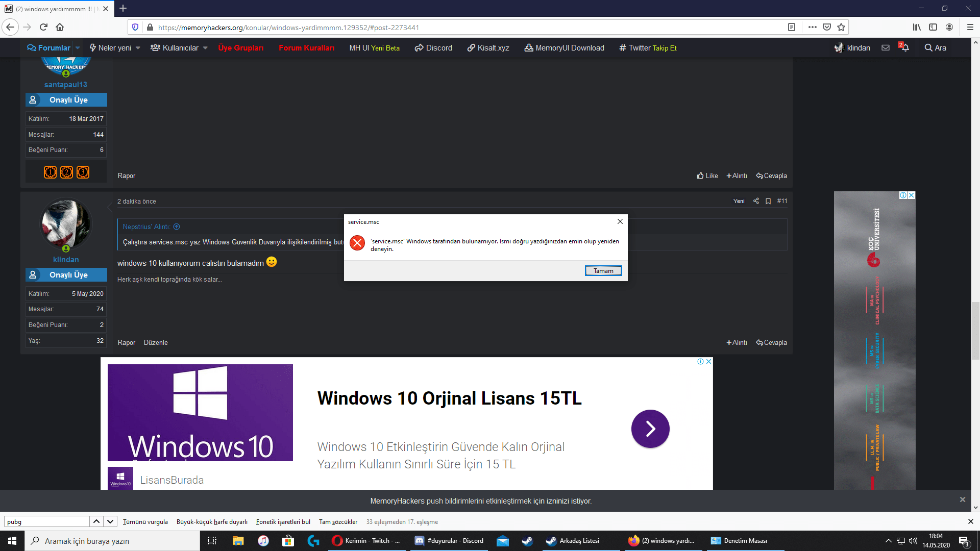The width and height of the screenshot is (980, 551).
Task: Jump to previous find match arrow
Action: pyautogui.click(x=96, y=521)
